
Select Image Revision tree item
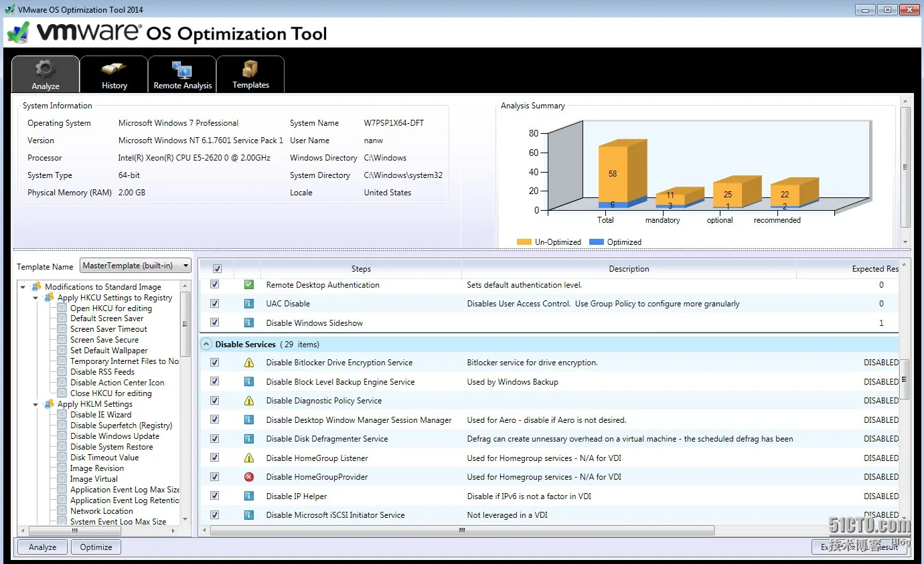tap(97, 468)
